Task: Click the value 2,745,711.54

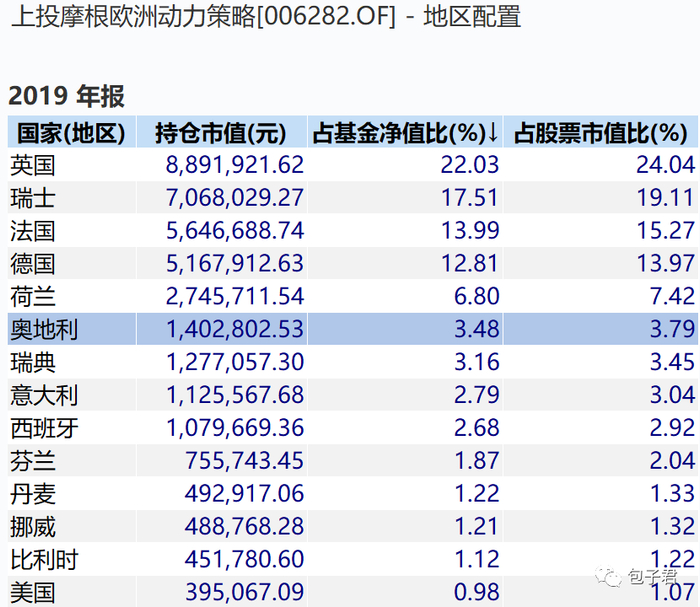Action: pos(235,297)
